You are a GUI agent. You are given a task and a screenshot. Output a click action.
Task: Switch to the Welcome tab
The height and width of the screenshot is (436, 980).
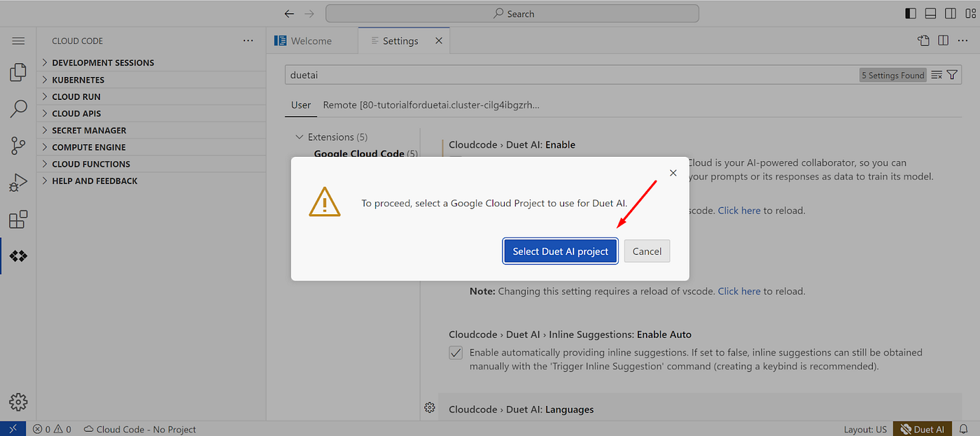tap(312, 41)
